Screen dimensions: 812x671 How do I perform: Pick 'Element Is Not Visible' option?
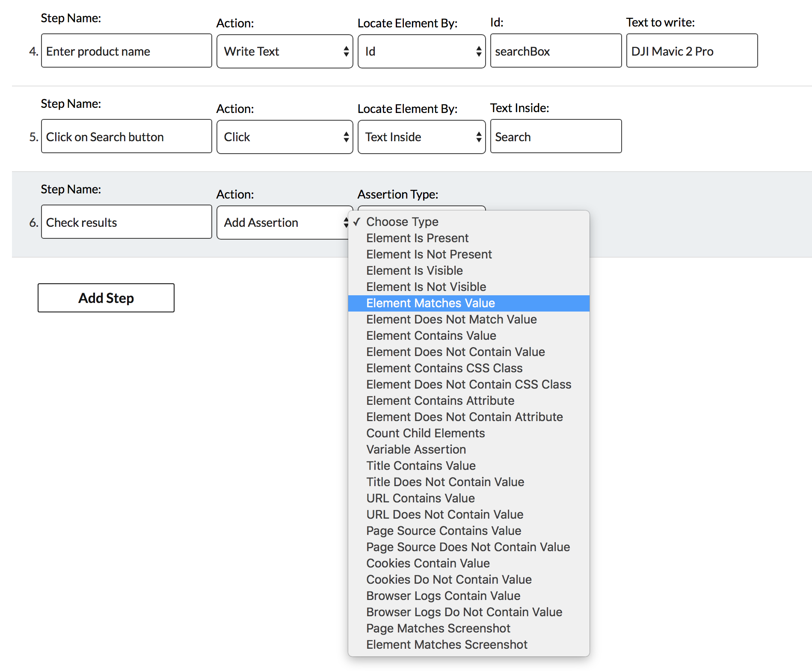pyautogui.click(x=468, y=287)
